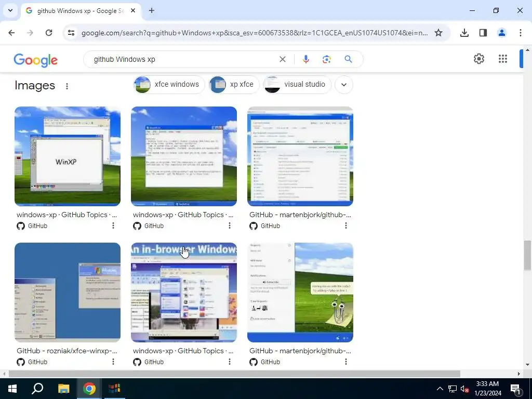Viewport: 532px width, 399px height.
Task: Open bottom-row martenbjork/github link
Action: coord(300,351)
